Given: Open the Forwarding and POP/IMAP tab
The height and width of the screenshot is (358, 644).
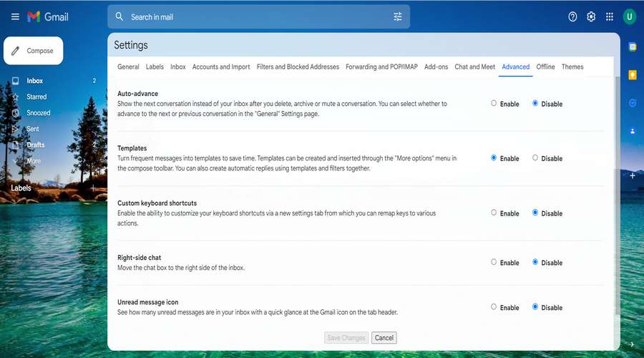Looking at the screenshot, I should [x=381, y=67].
